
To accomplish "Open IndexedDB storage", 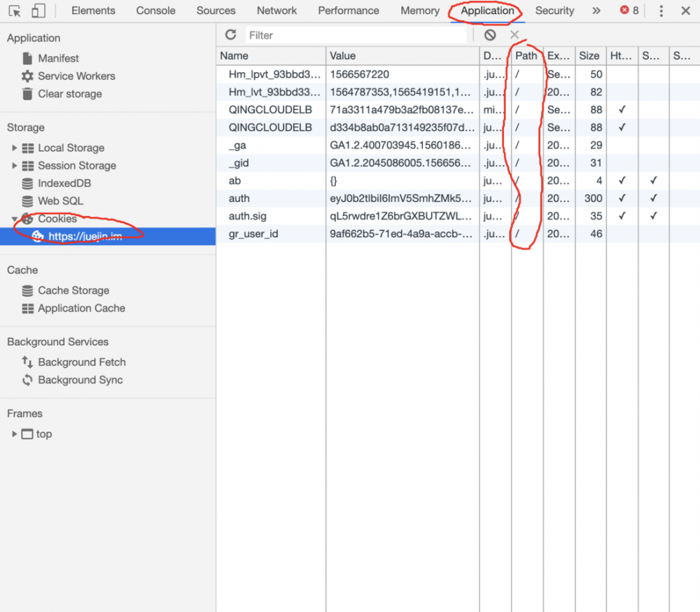I will pyautogui.click(x=64, y=183).
